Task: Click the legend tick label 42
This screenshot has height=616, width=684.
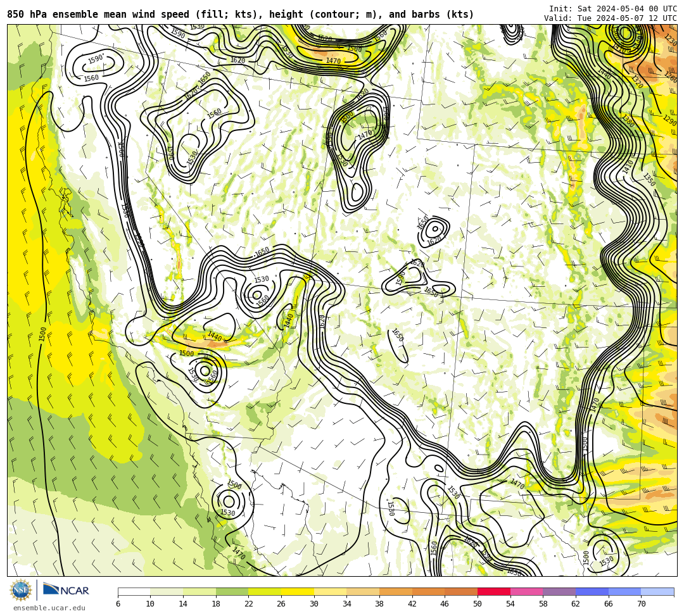Action: coord(412,604)
